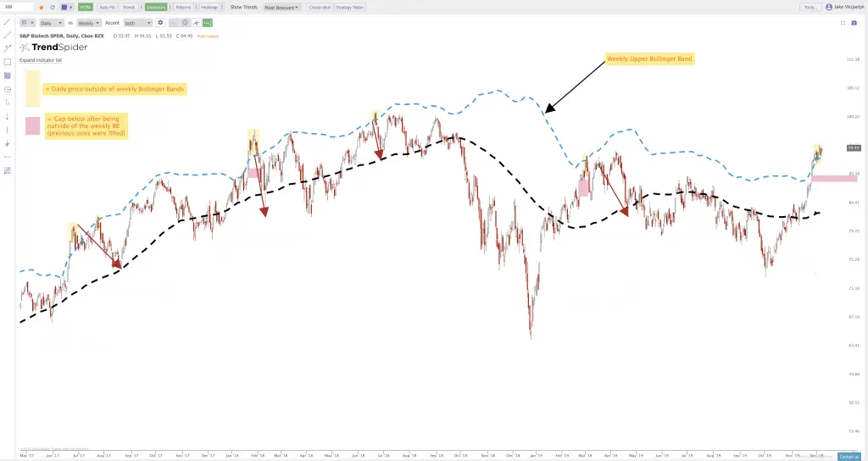Image resolution: width=868 pixels, height=461 pixels.
Task: Click the Create alert button
Action: coord(320,7)
